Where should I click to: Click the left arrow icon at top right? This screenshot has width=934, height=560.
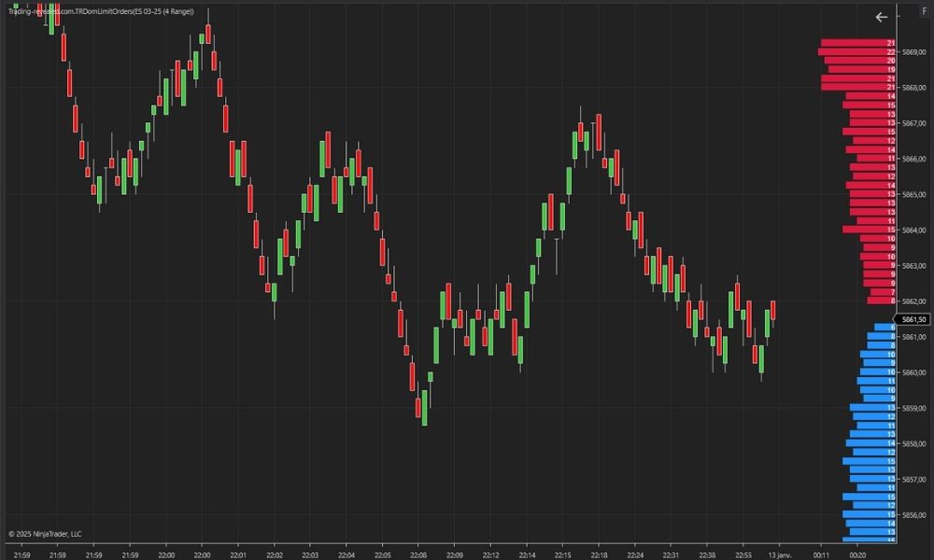click(x=881, y=17)
